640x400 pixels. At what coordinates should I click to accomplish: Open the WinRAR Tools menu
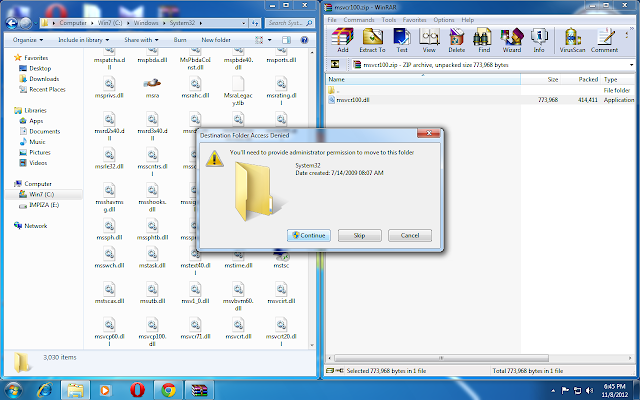[x=389, y=20]
